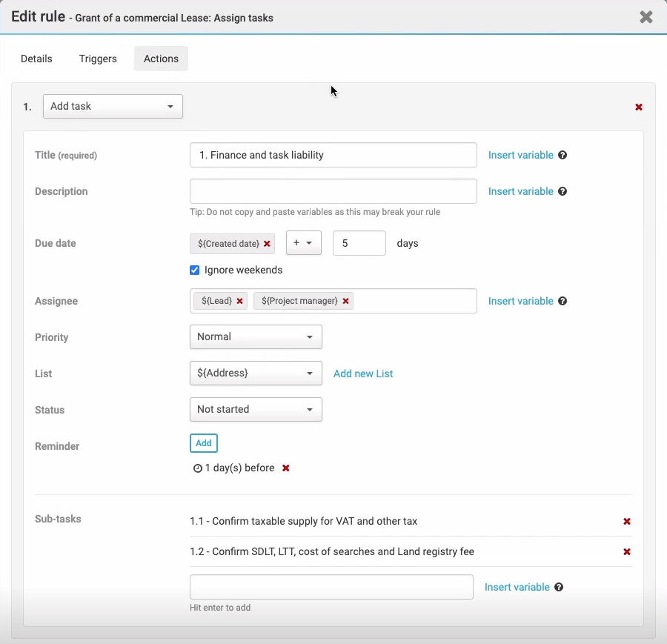Open the Add task action dropdown
The height and width of the screenshot is (644, 667).
pos(113,107)
